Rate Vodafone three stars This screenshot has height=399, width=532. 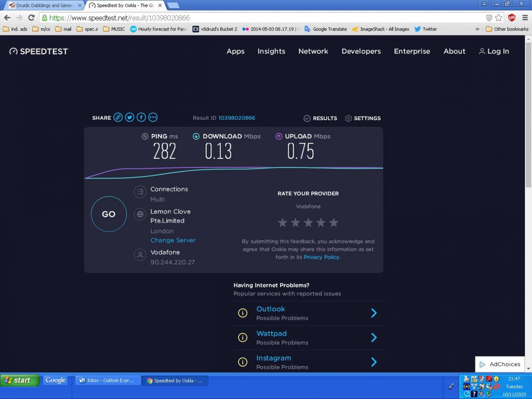pos(308,223)
